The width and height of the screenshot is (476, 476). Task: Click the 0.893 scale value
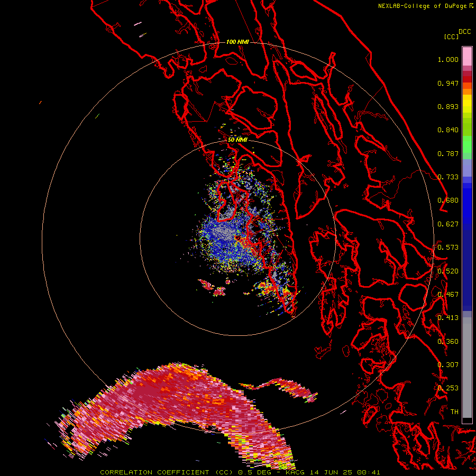448,106
